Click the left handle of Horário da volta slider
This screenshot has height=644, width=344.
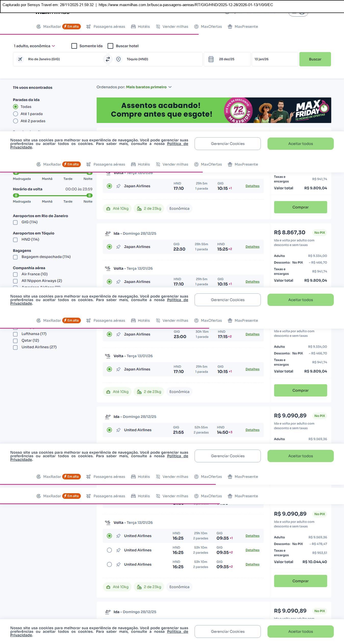(x=16, y=195)
